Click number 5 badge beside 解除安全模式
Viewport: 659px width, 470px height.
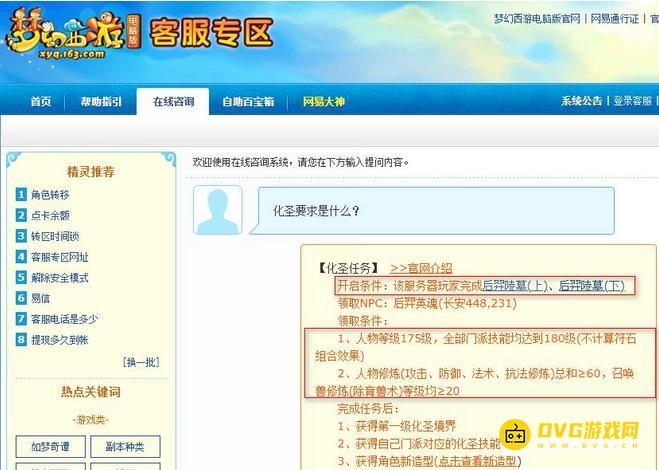click(21, 277)
